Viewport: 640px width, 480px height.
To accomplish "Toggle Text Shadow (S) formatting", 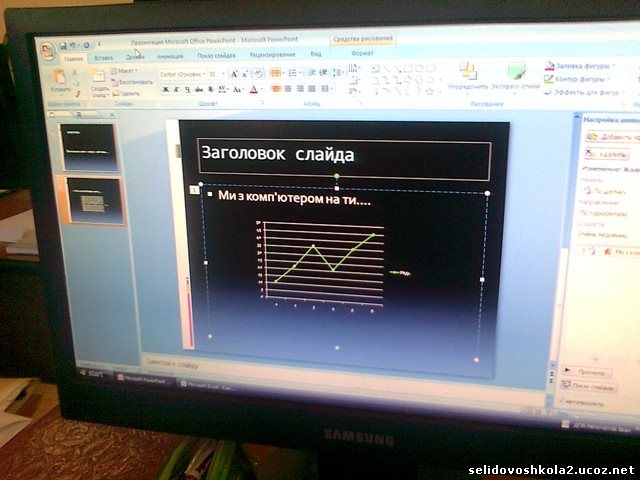I will [211, 89].
